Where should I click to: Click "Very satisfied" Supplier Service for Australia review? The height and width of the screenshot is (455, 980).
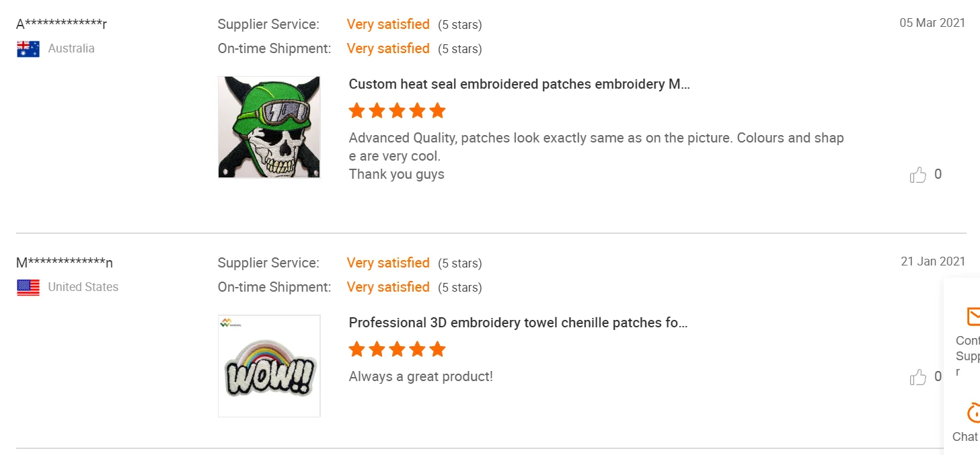388,24
